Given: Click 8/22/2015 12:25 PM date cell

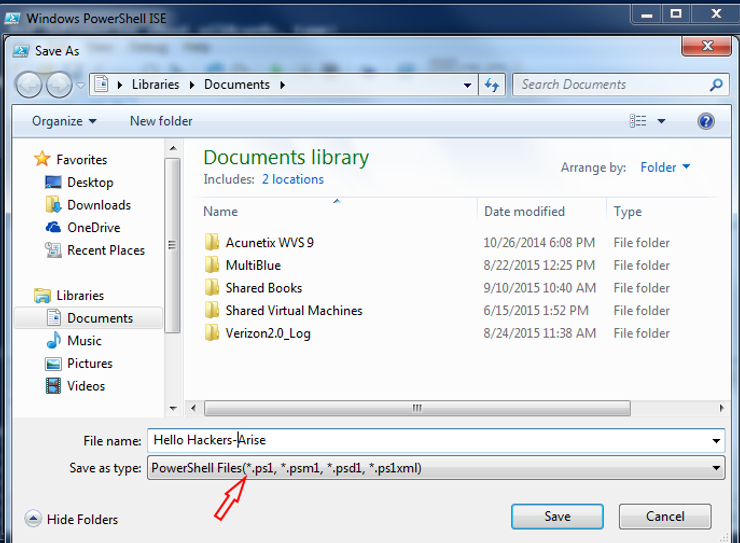Looking at the screenshot, I should click(x=539, y=265).
